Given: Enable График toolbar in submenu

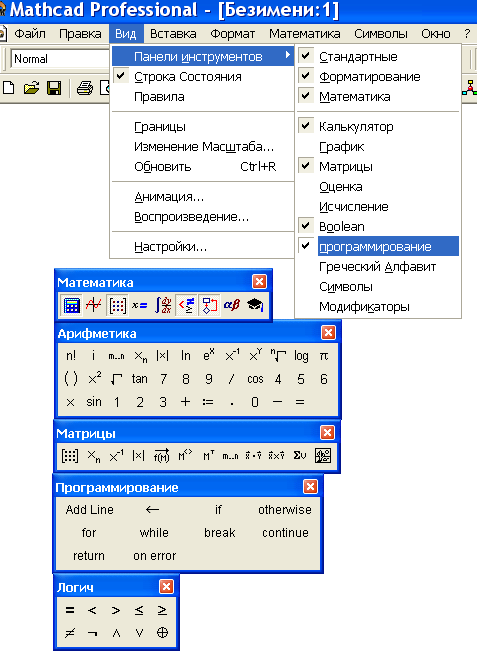Looking at the screenshot, I should pyautogui.click(x=378, y=146).
